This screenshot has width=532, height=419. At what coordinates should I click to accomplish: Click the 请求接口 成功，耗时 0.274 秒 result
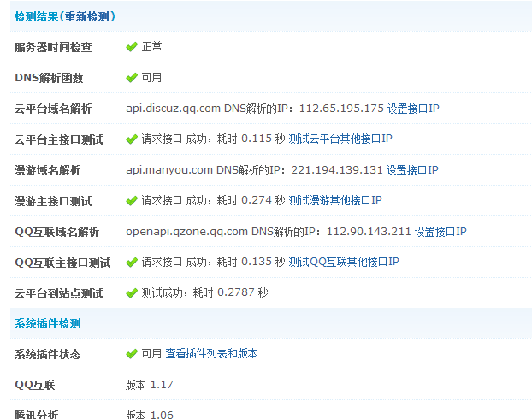[x=214, y=200]
